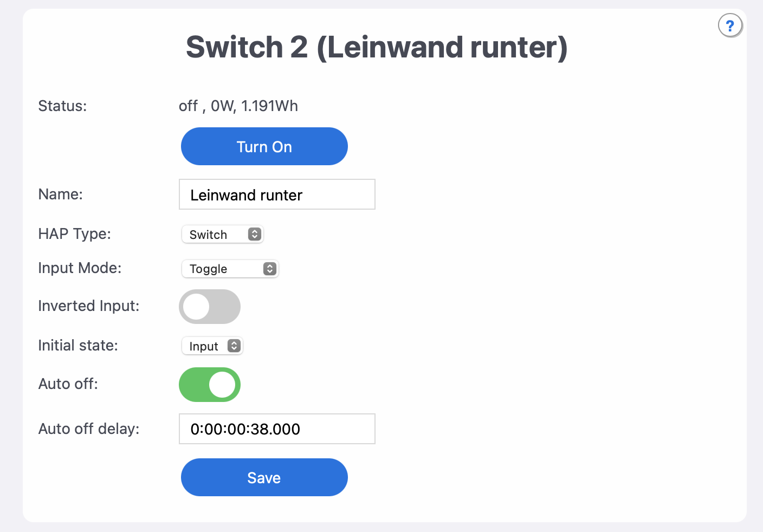Click the Name label
Viewport: 763px width, 532px height.
[x=60, y=194]
